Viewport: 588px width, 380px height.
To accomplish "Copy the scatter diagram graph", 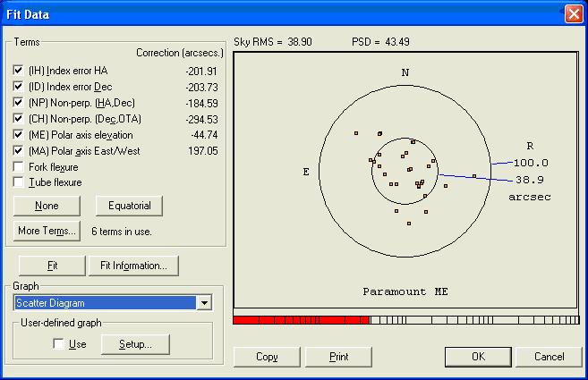I will pyautogui.click(x=267, y=357).
